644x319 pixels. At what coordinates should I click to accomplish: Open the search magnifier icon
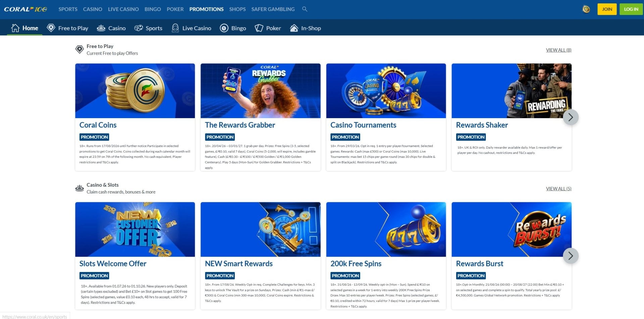coord(305,9)
